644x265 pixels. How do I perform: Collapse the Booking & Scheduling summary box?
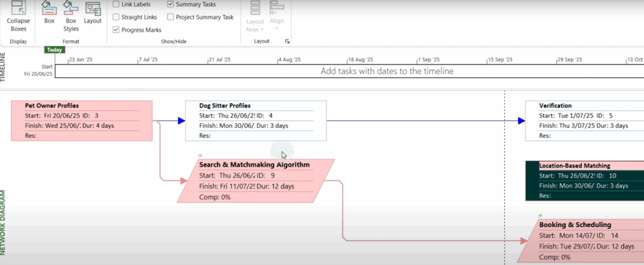540,215
